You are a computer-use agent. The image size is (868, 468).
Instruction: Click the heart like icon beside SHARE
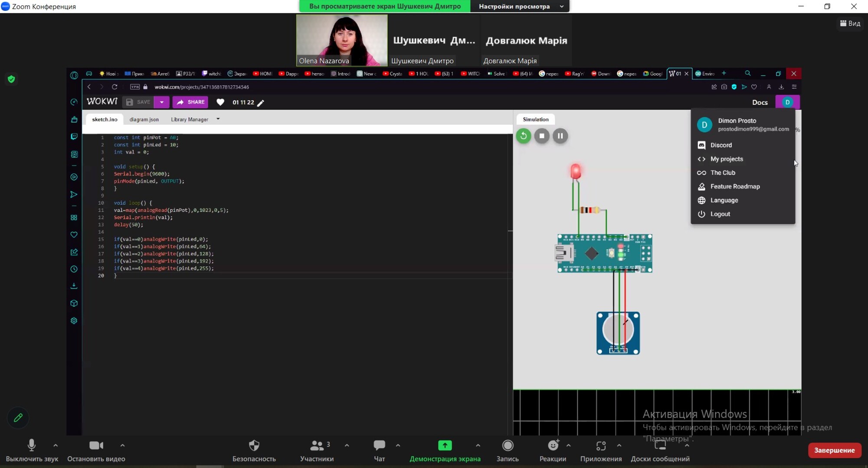(x=220, y=102)
